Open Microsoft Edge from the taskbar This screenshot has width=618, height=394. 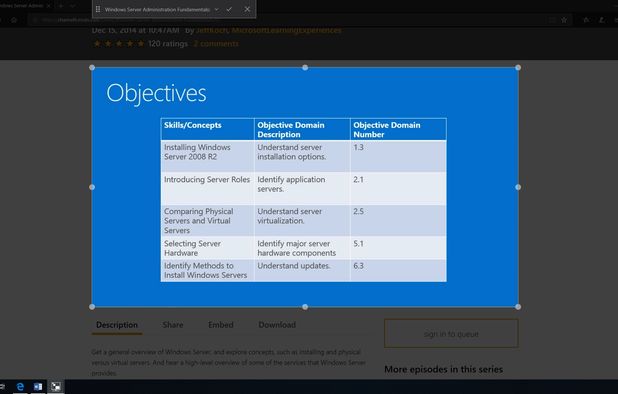click(x=20, y=387)
